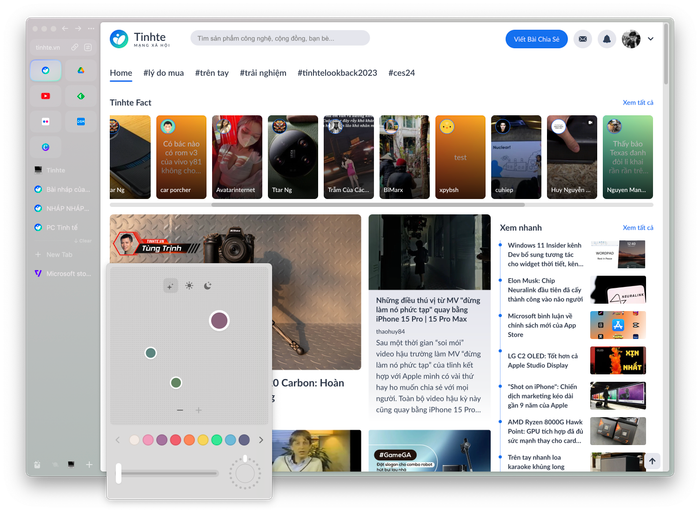Add a color with the plus icon
This screenshot has height=518, width=700.
point(199,410)
